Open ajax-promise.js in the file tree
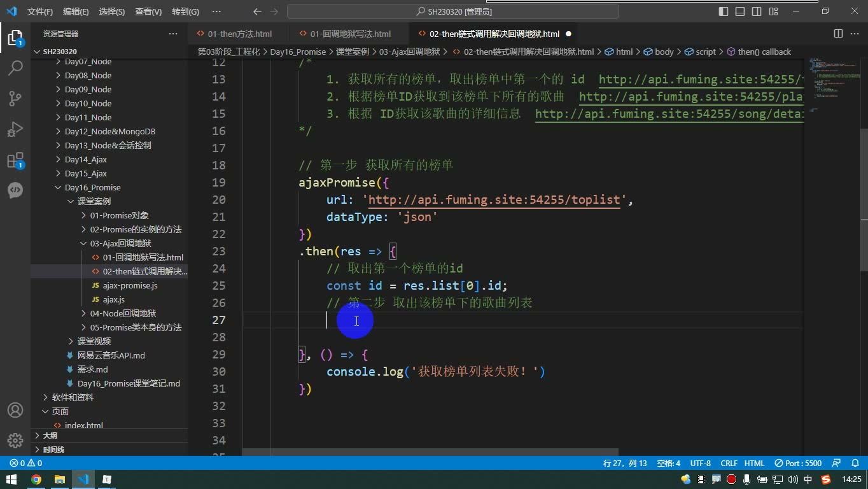 (x=109, y=285)
